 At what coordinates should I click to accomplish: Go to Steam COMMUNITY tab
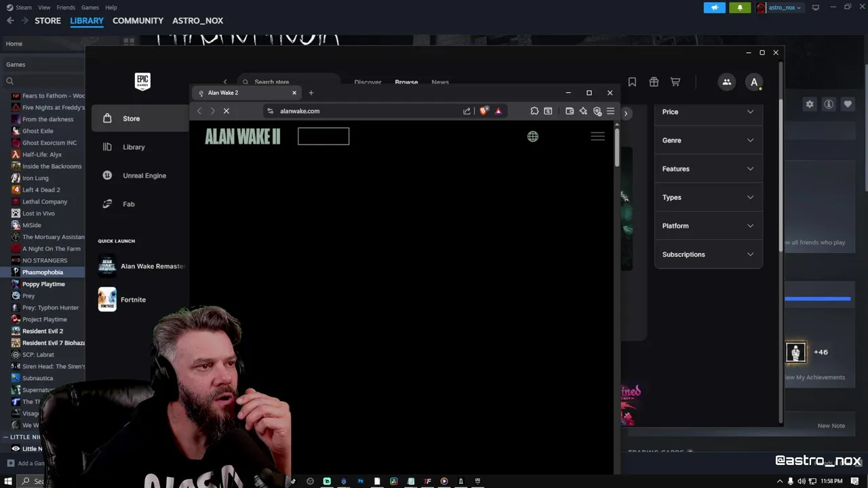tap(138, 21)
